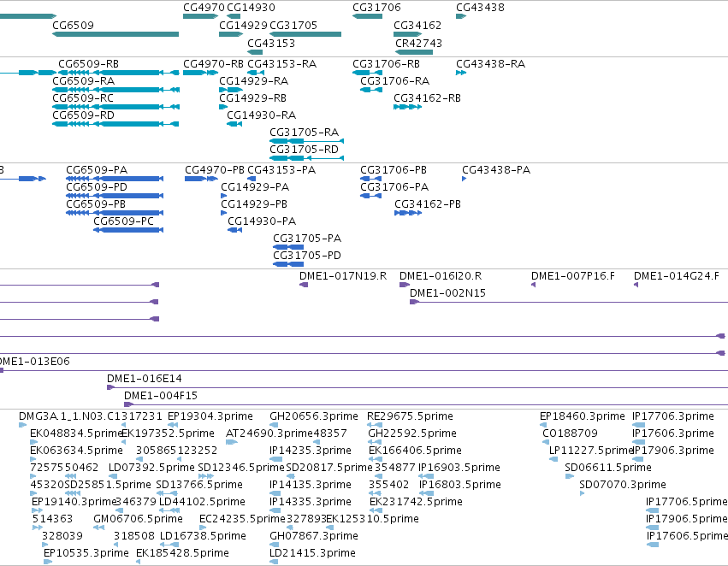Open the CG31705 gene label
728x566 pixels.
pos(293,25)
